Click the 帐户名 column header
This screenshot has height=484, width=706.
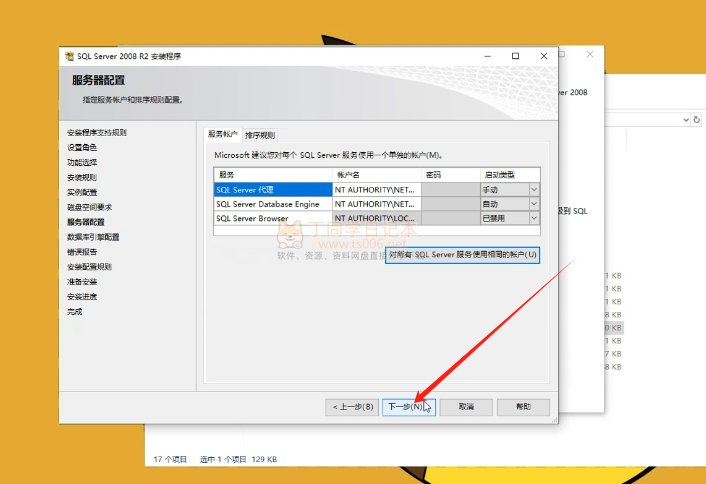[376, 175]
